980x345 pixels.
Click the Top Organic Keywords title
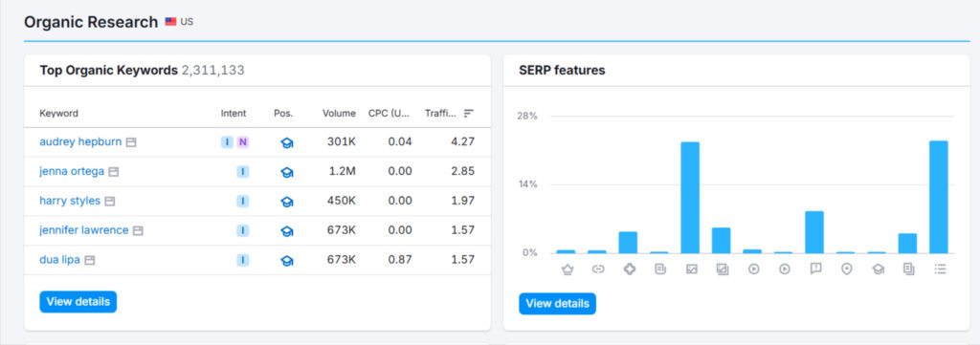coord(109,71)
